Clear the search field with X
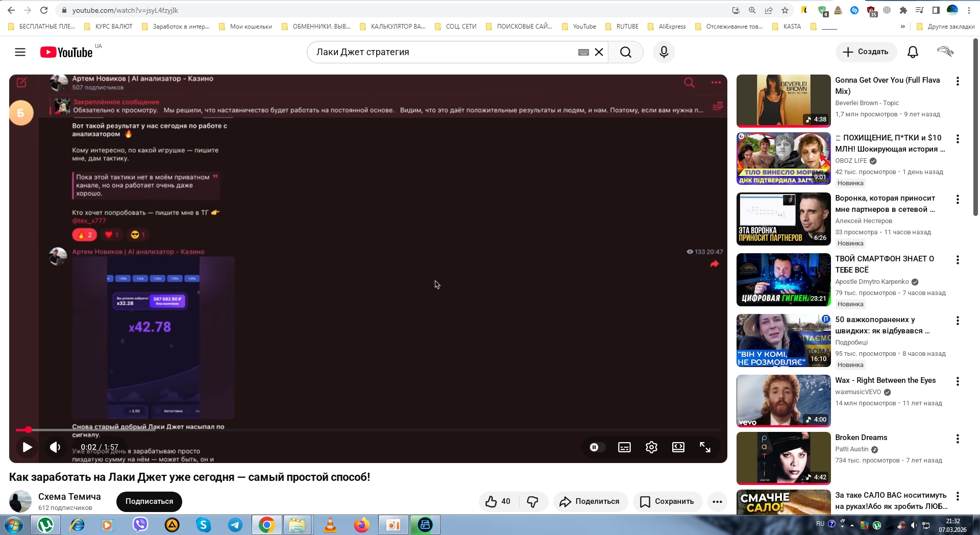Image resolution: width=980 pixels, height=535 pixels. 599,52
